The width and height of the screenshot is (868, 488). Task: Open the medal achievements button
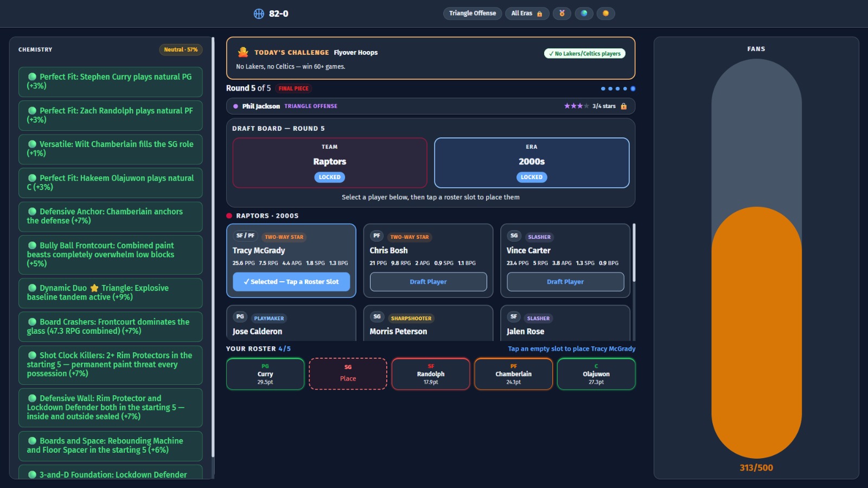[x=562, y=14]
